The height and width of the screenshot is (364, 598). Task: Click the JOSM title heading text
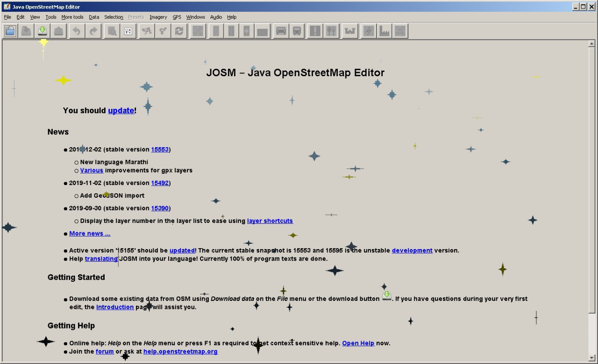pyautogui.click(x=295, y=73)
